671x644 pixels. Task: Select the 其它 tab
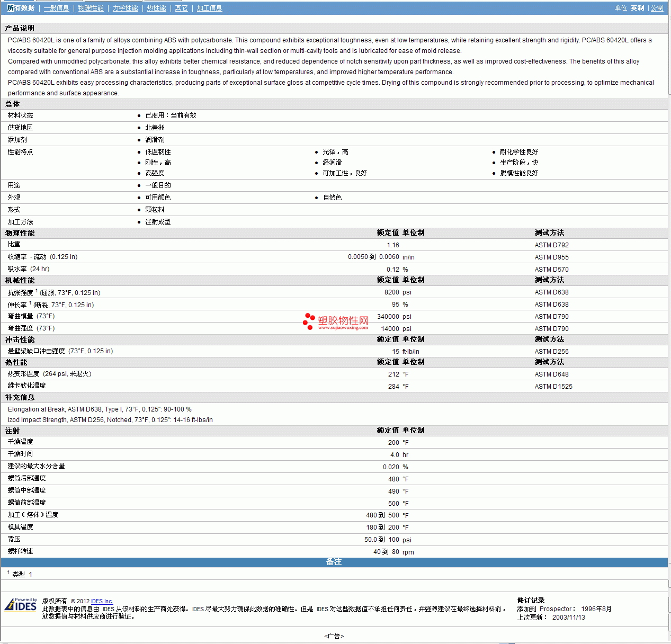181,8
